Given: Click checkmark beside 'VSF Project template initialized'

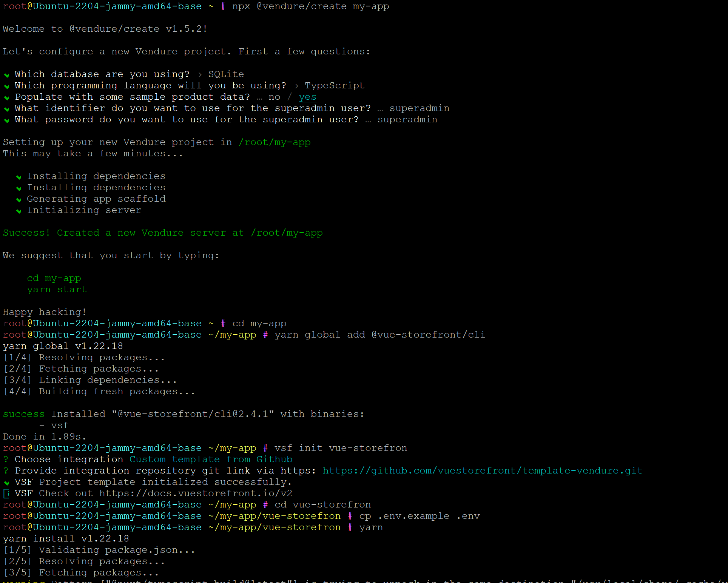Looking at the screenshot, I should point(6,483).
